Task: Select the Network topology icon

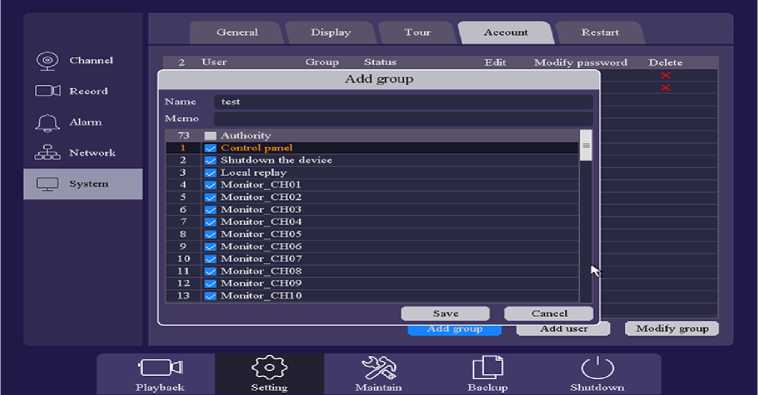Action: pos(47,153)
